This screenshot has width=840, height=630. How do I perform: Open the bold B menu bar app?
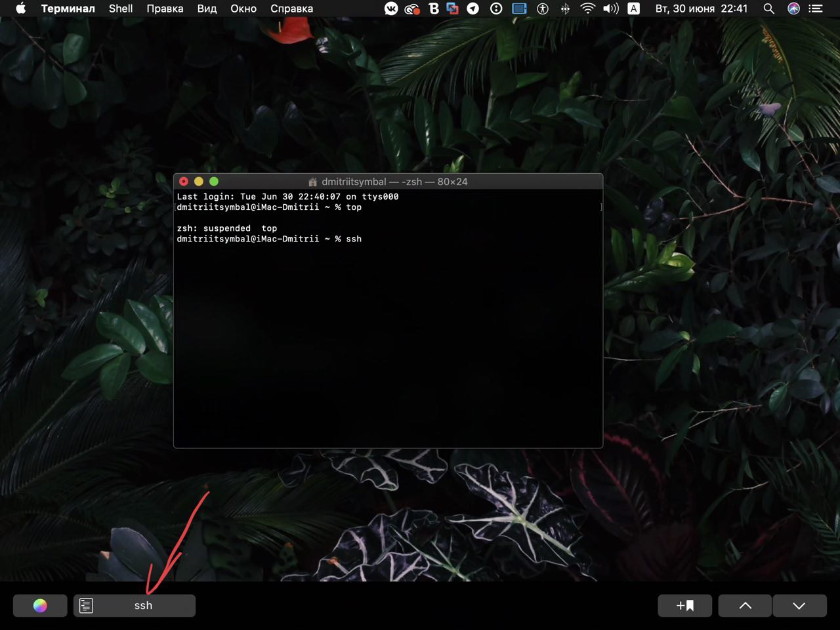(x=434, y=9)
